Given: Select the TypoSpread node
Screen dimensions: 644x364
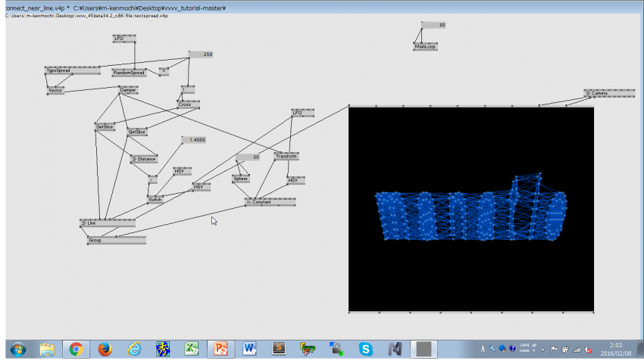Looking at the screenshot, I should click(x=71, y=70).
